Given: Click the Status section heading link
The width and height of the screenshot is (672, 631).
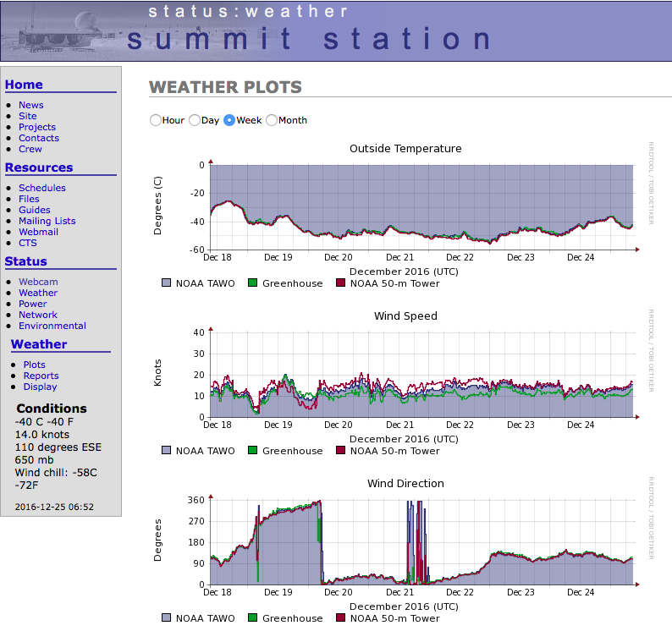Looking at the screenshot, I should tap(25, 261).
